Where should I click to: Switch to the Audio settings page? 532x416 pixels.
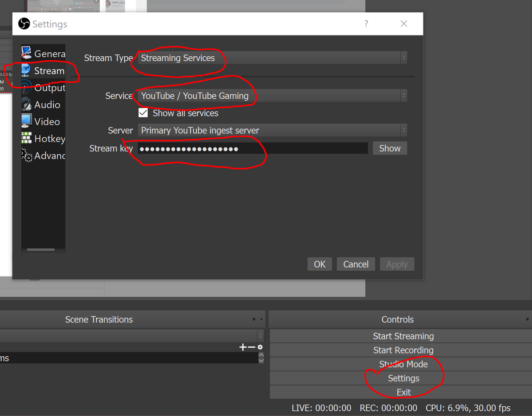pos(43,105)
